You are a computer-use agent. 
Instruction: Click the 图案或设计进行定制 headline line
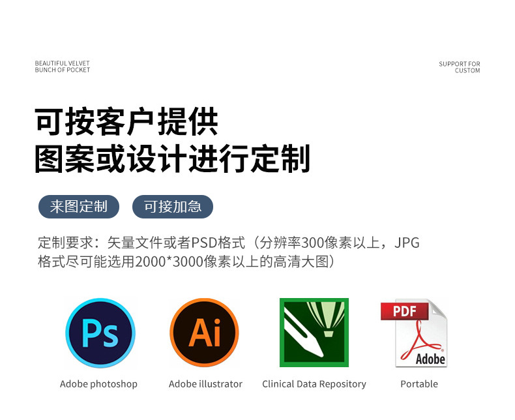point(173,158)
